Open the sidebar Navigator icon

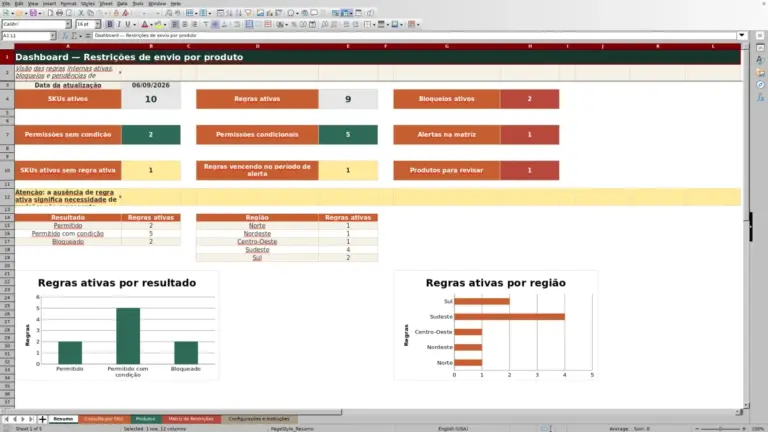tap(760, 85)
